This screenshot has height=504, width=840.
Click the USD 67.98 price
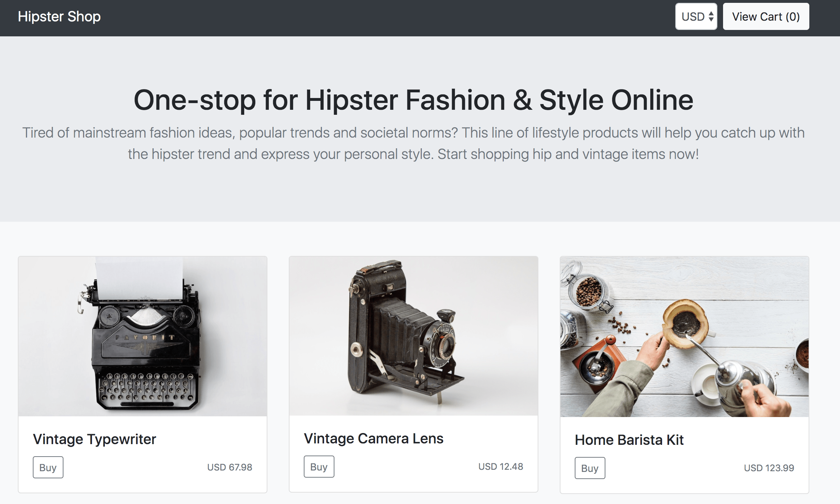230,467
